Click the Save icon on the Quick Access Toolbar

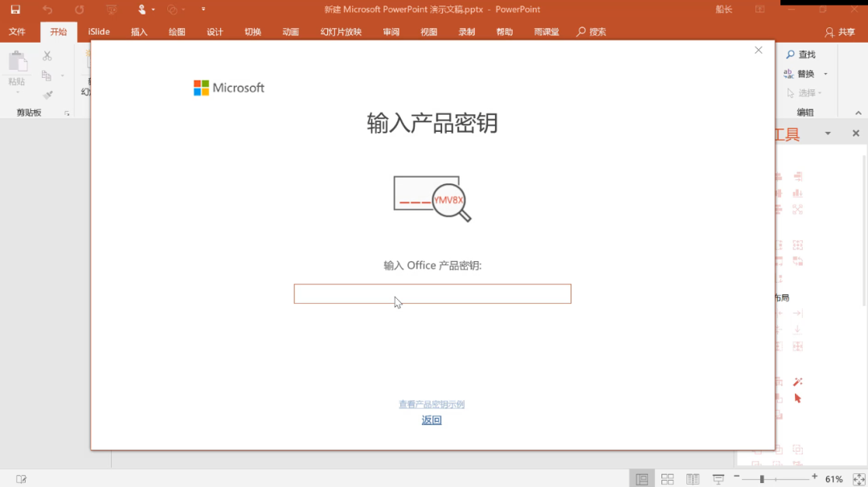14,9
